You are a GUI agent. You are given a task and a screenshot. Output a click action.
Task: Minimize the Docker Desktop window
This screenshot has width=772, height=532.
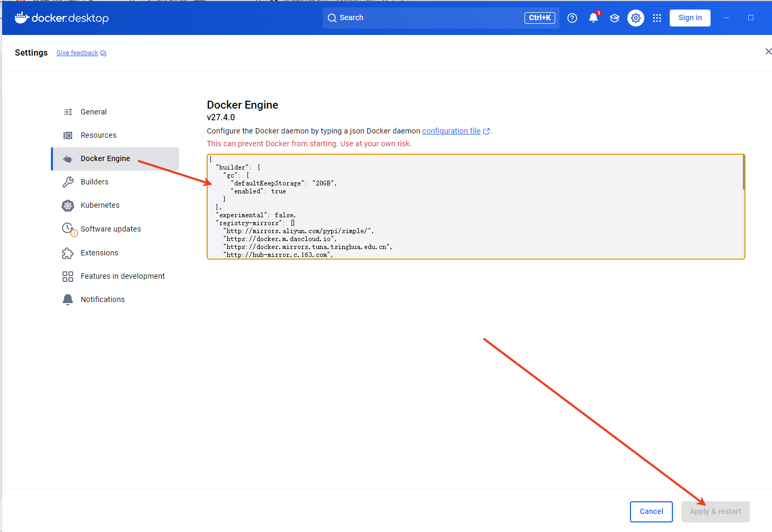[726, 17]
